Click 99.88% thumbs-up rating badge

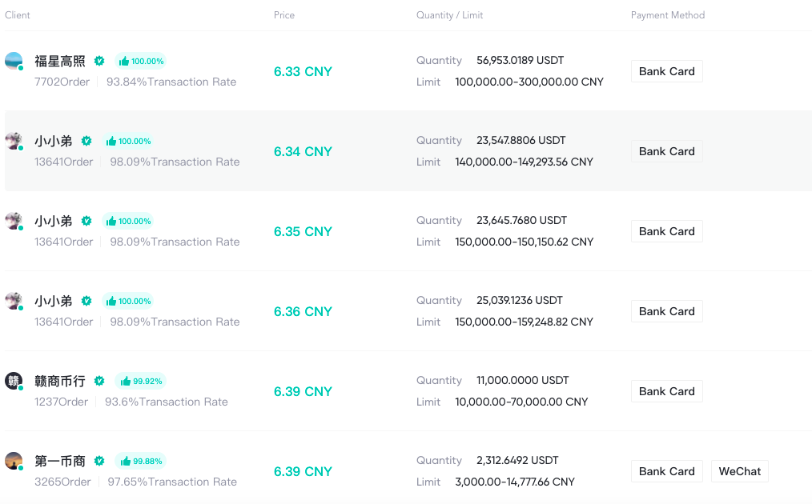click(141, 461)
